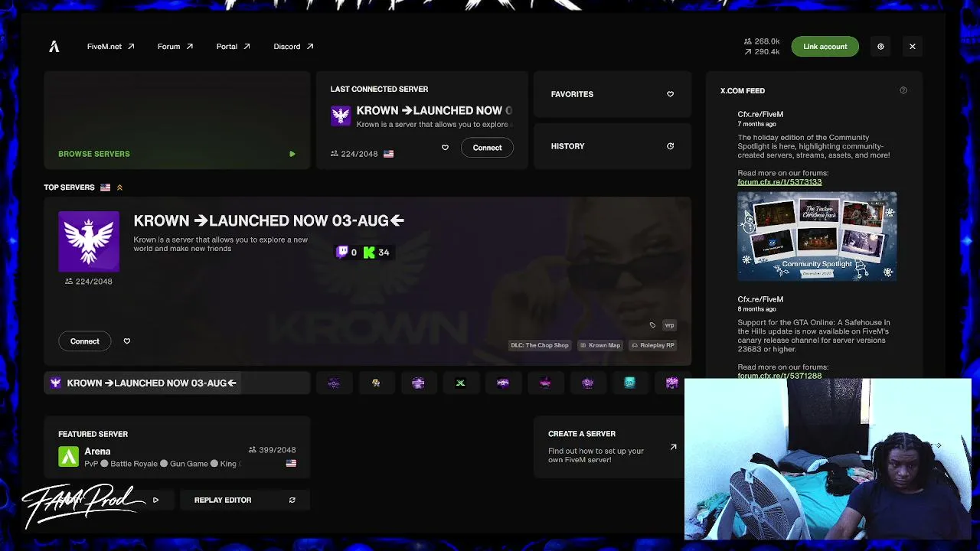Click the 290.4k count in top bar
Screen dimensions: 980x551
[762, 52]
